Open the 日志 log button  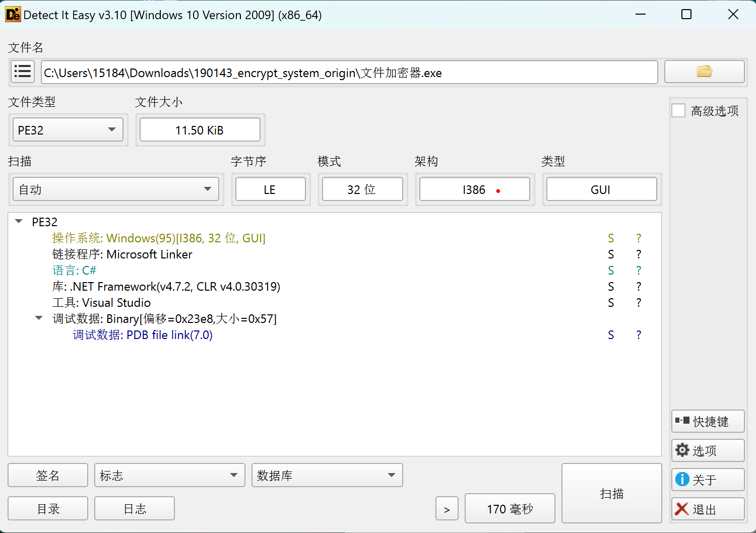(x=135, y=508)
